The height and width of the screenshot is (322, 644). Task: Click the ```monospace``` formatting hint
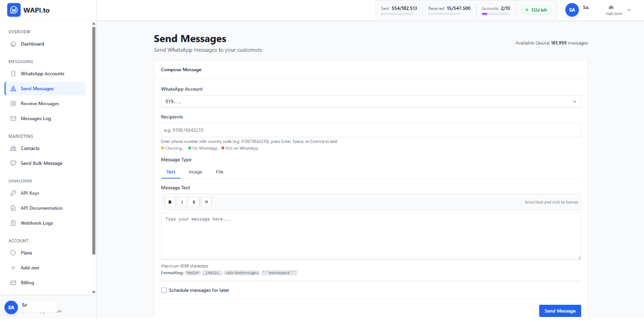[279, 273]
